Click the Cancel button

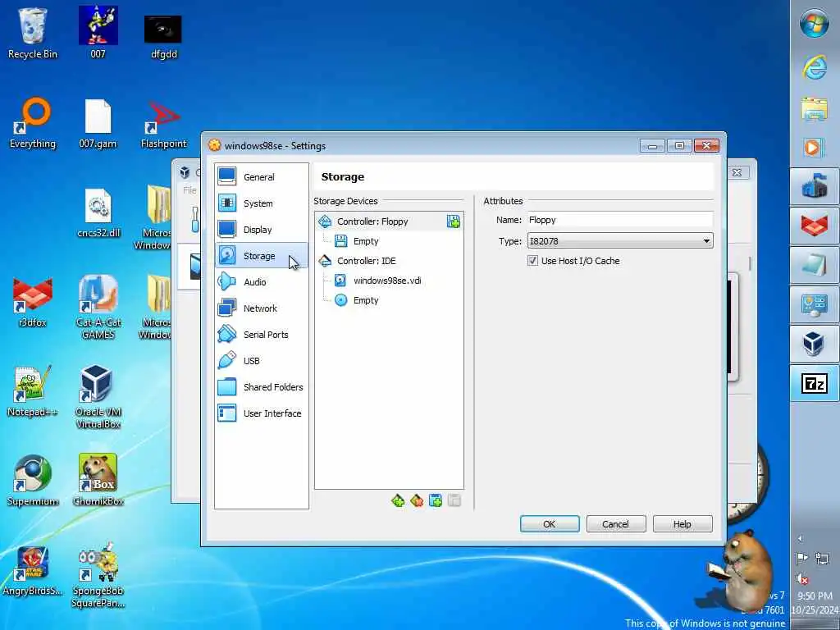tap(616, 524)
